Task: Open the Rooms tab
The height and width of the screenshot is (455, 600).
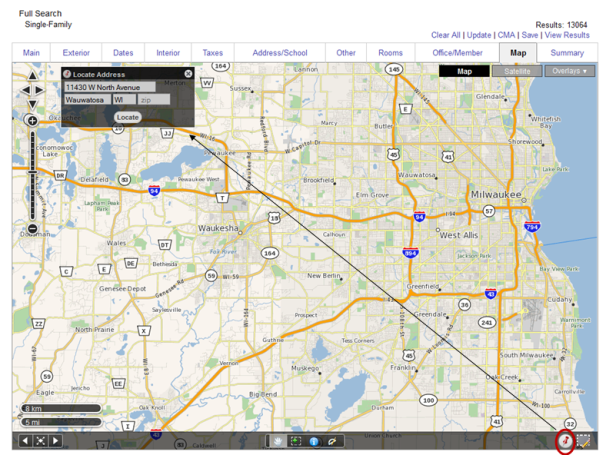Action: [390, 53]
